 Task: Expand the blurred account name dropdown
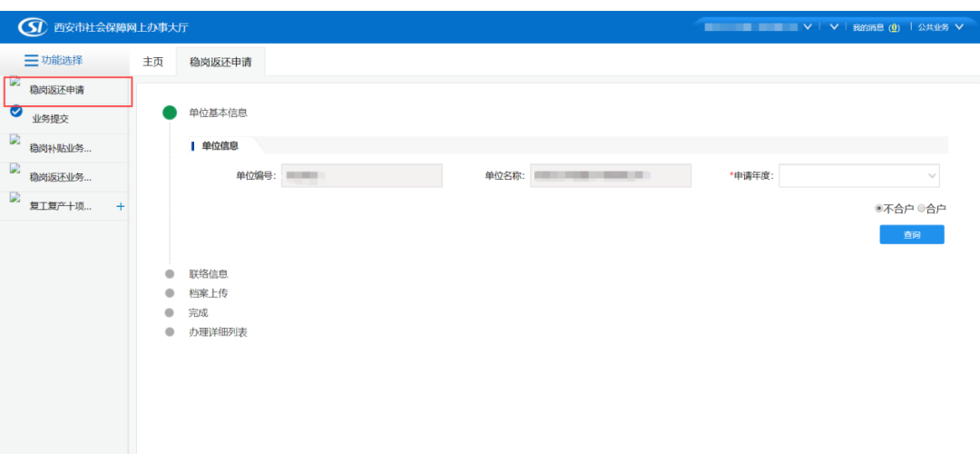[x=807, y=27]
